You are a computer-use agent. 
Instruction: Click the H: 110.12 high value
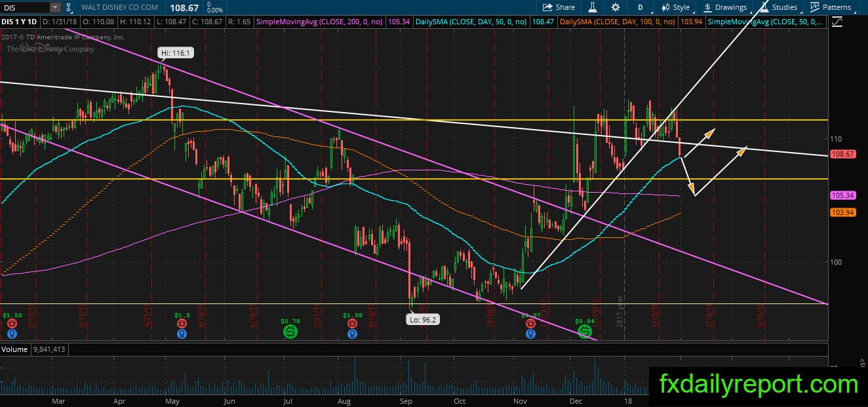(x=136, y=22)
